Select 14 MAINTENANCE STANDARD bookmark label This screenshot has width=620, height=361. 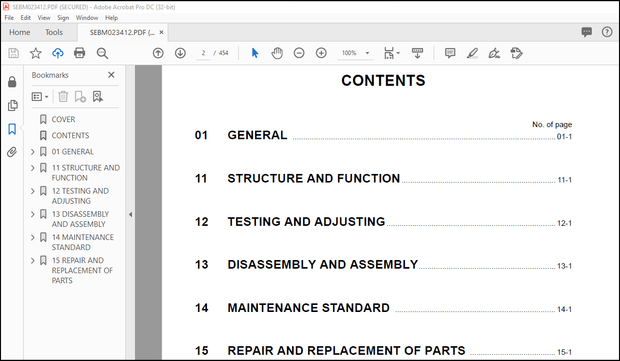pyautogui.click(x=83, y=242)
